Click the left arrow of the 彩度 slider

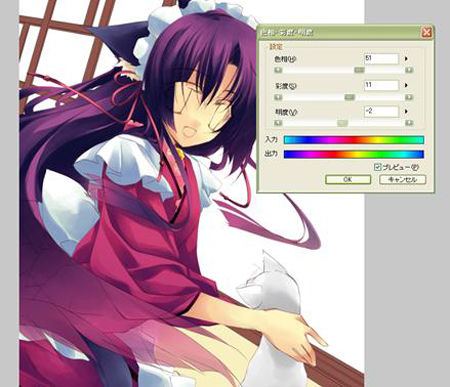point(278,97)
